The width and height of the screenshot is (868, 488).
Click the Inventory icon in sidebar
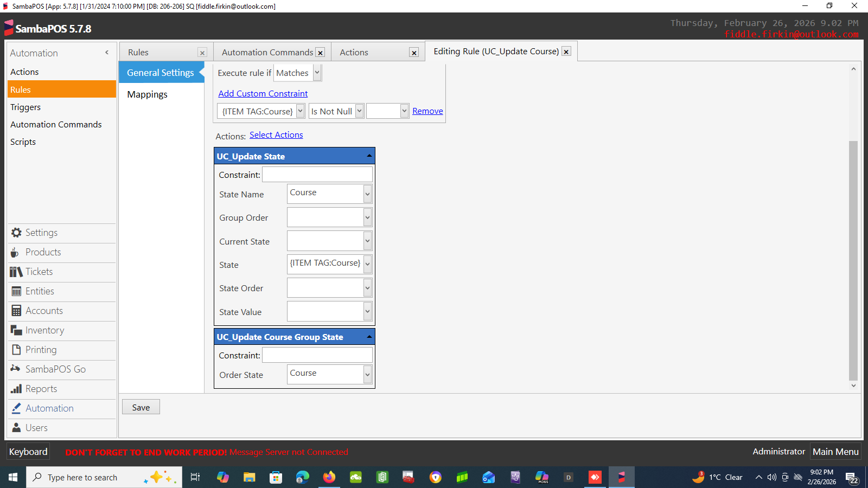point(16,330)
